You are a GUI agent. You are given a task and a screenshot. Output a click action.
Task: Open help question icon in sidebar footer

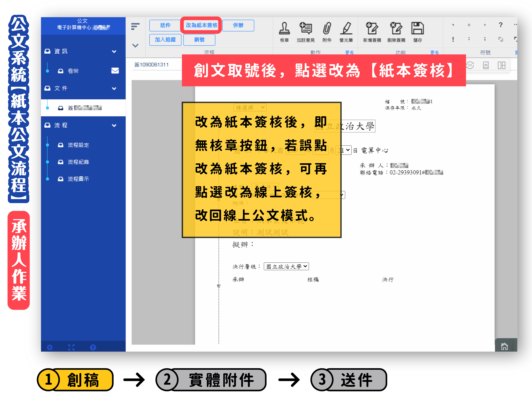[93, 347]
